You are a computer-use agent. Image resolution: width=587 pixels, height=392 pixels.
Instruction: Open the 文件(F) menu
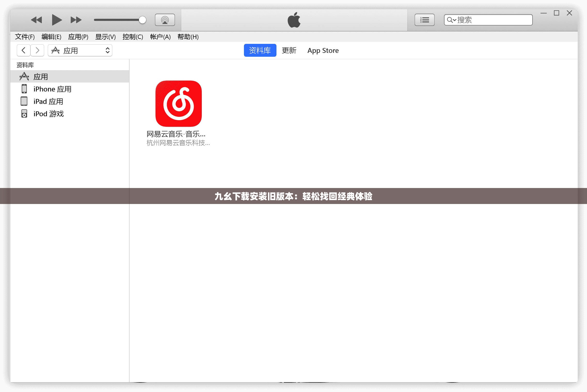[x=25, y=37]
